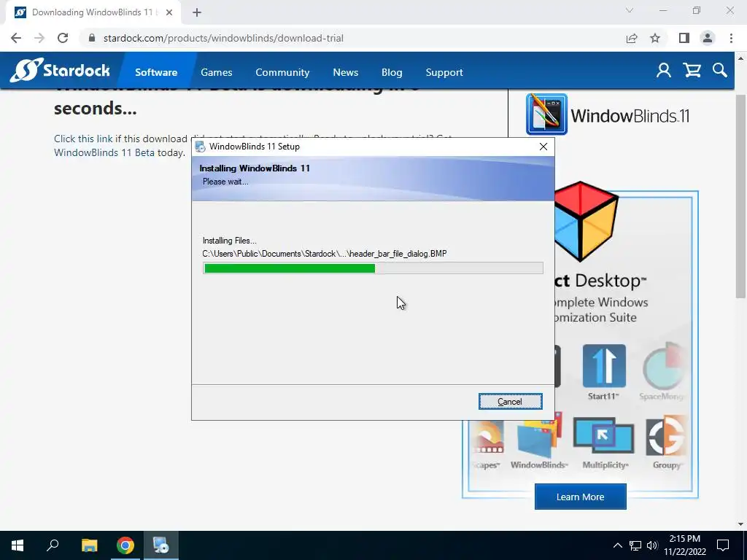Close the Downloading WindowBlinds tab
This screenshot has height=560, width=747.
169,12
